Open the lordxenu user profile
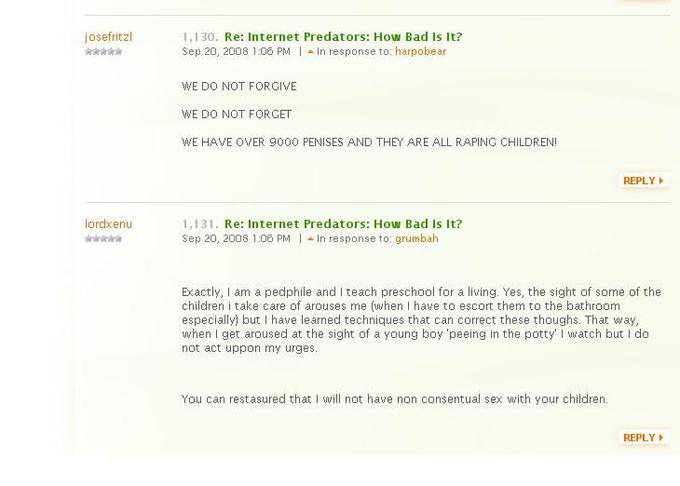680x486 pixels. [108, 224]
